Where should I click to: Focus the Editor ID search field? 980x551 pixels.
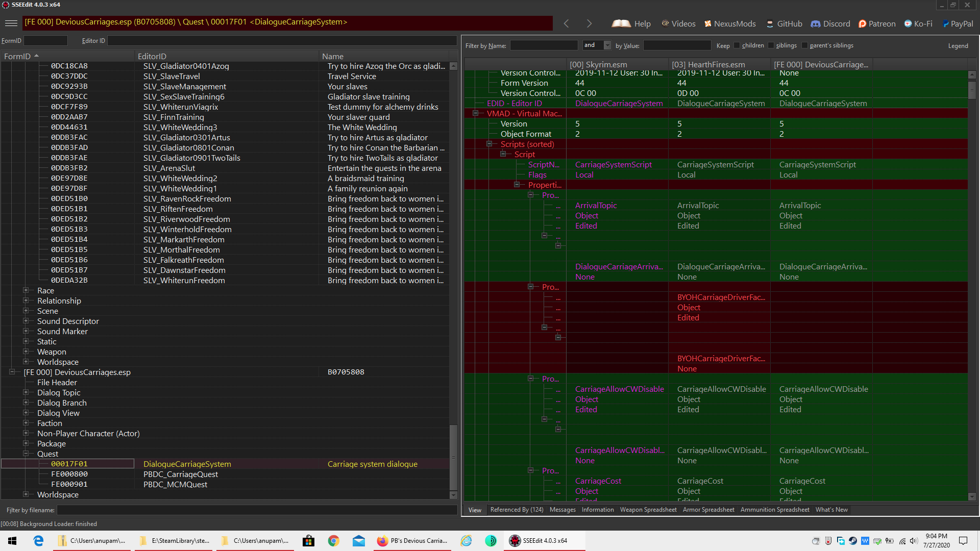coord(282,40)
